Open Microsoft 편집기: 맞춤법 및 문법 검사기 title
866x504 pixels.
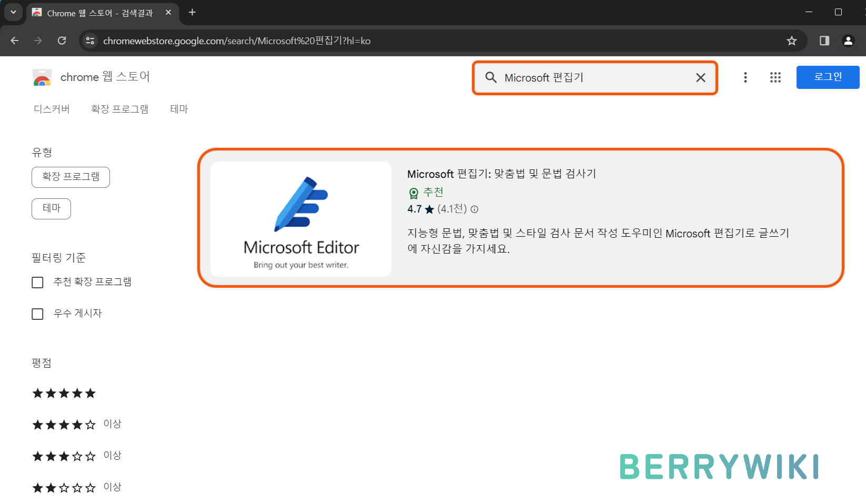(501, 174)
